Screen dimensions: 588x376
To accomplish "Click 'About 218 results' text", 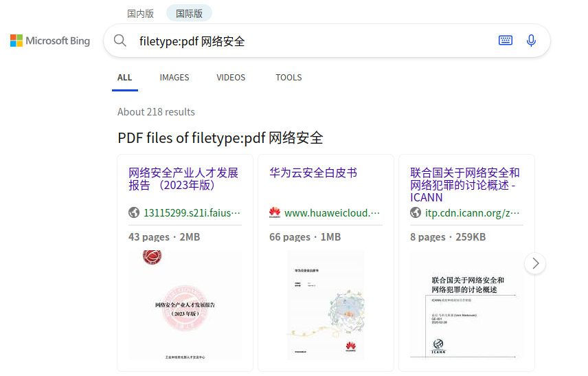I will click(156, 112).
